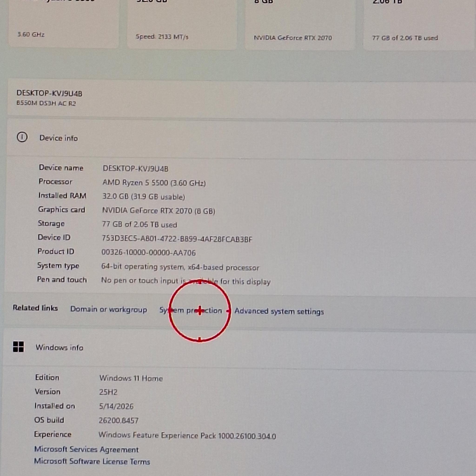The image size is (476, 476).
Task: Click the OS build label
Action: [49, 420]
